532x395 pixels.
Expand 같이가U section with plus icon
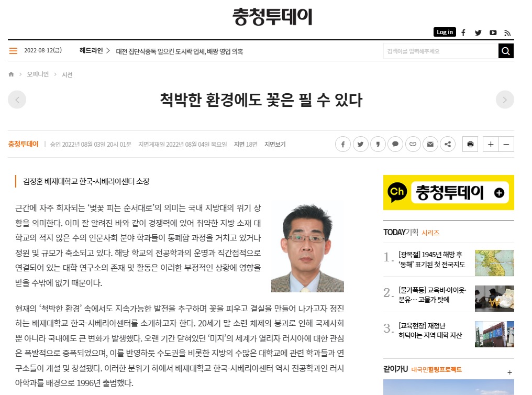pos(509,372)
